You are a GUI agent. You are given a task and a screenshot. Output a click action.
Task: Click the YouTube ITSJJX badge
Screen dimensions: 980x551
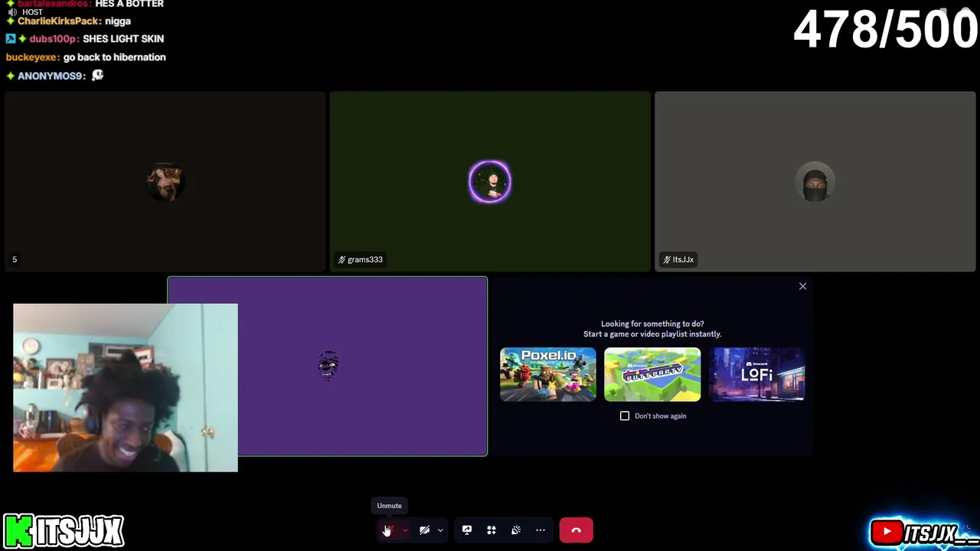click(924, 532)
